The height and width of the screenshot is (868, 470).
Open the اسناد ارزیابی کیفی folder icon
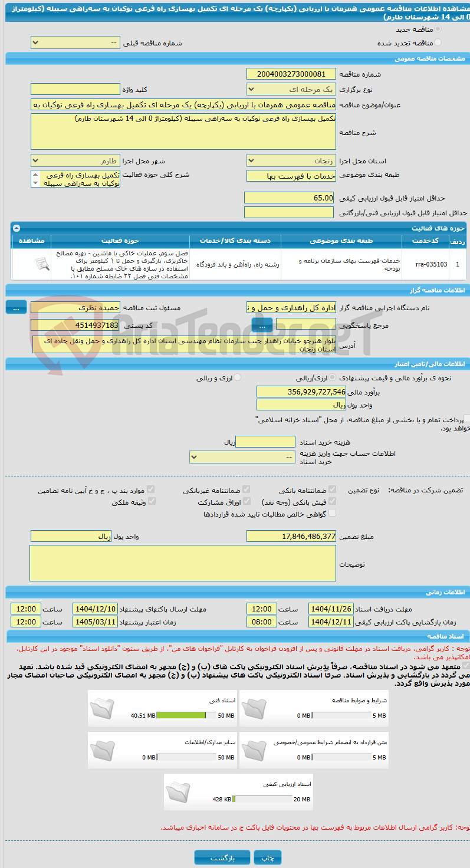pos(179,791)
